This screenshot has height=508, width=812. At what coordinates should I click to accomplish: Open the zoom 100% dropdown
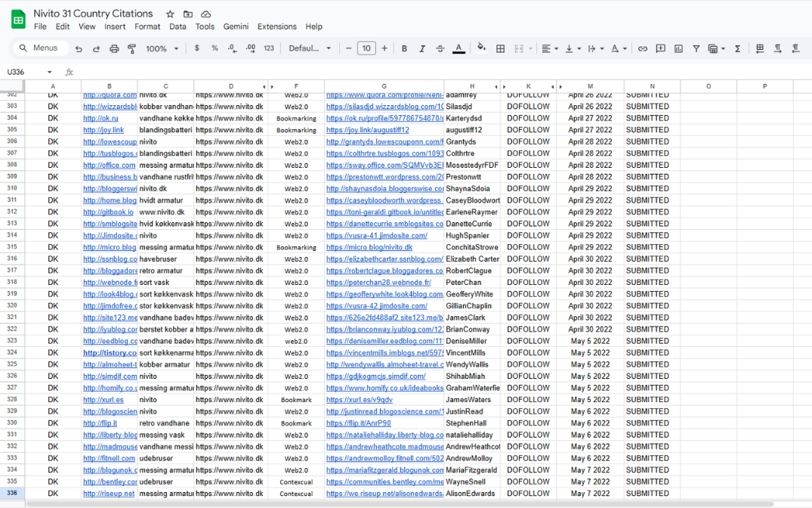click(x=162, y=48)
